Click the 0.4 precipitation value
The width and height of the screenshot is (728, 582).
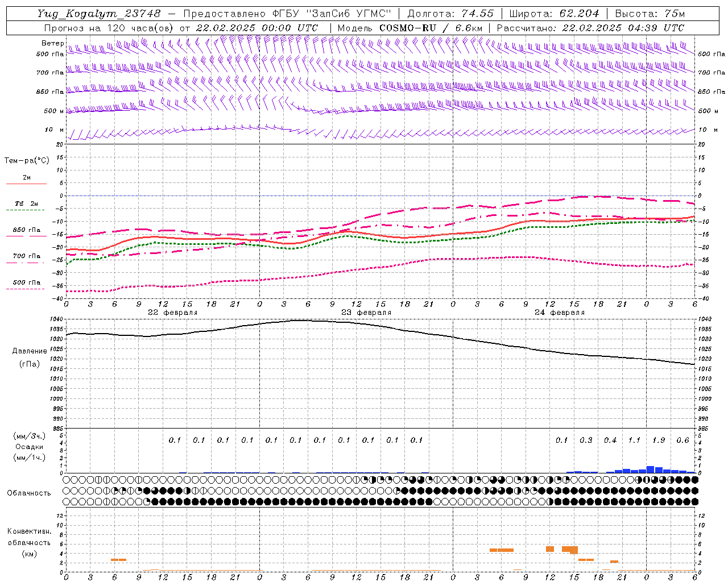point(610,440)
